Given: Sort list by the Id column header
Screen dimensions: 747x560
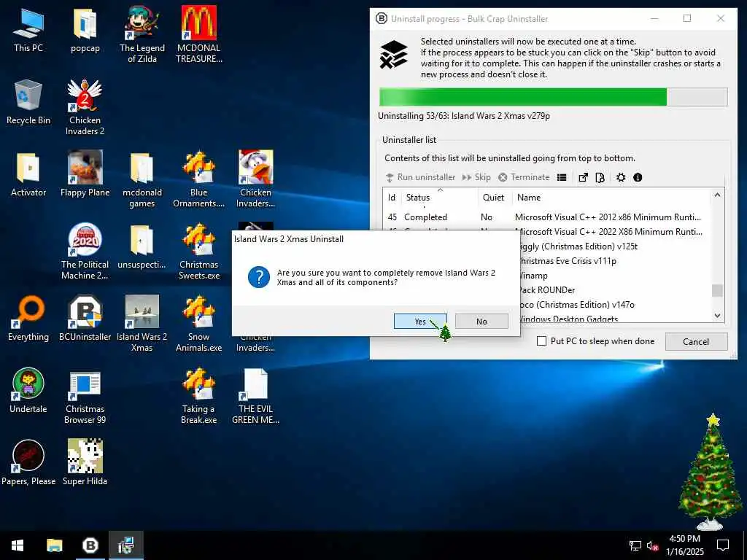Looking at the screenshot, I should point(392,197).
